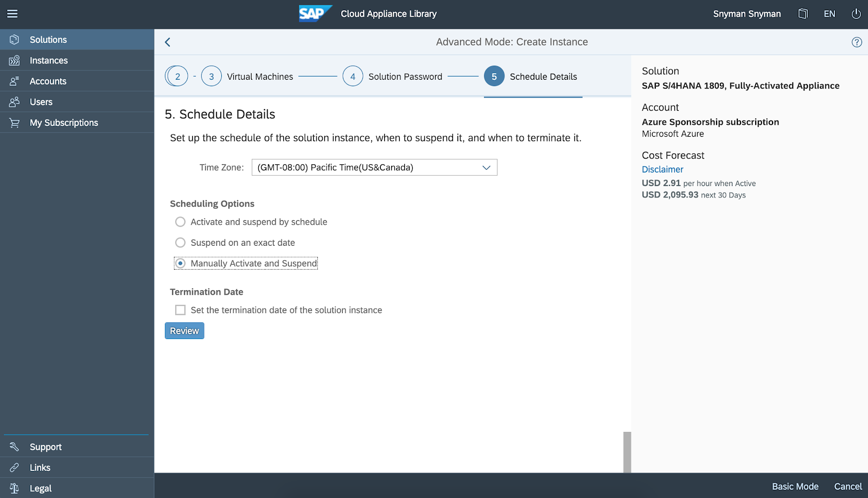This screenshot has width=868, height=498.
Task: Open Users in the sidebar
Action: click(x=77, y=102)
